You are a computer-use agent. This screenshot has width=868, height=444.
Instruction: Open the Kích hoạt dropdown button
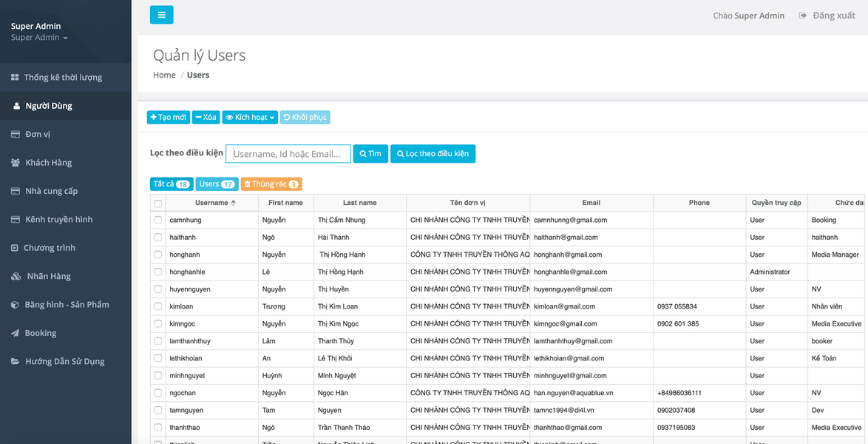click(250, 118)
